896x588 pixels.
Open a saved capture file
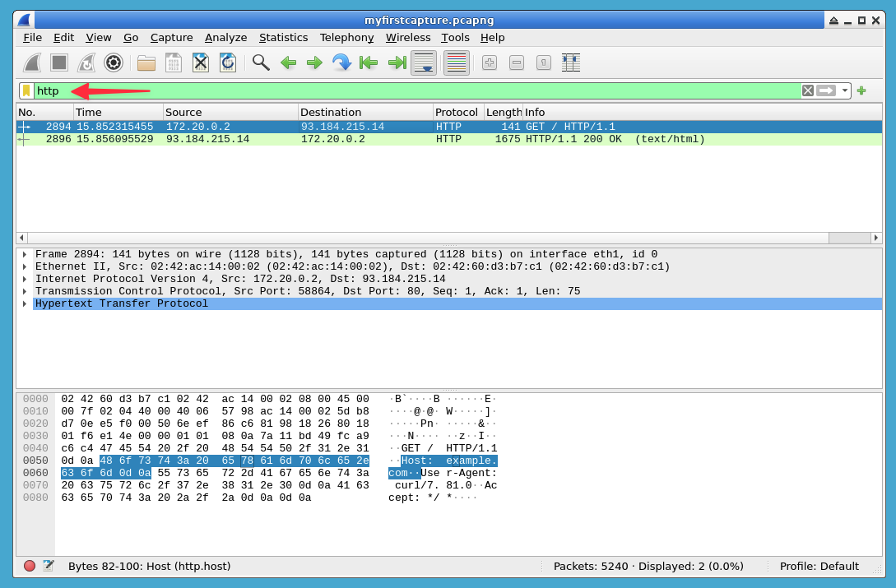coord(146,63)
